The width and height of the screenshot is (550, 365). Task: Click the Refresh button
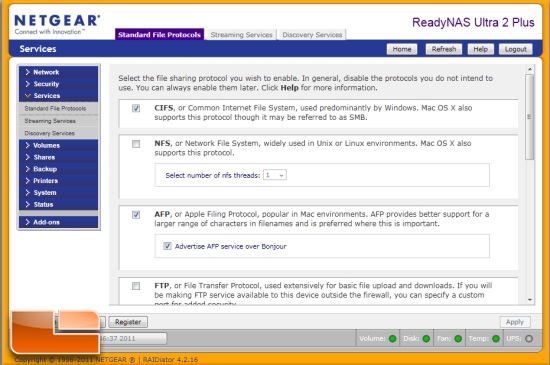444,49
